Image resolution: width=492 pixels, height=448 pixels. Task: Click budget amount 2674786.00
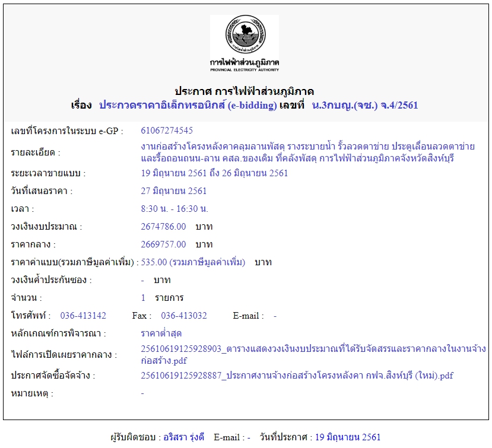tap(163, 226)
